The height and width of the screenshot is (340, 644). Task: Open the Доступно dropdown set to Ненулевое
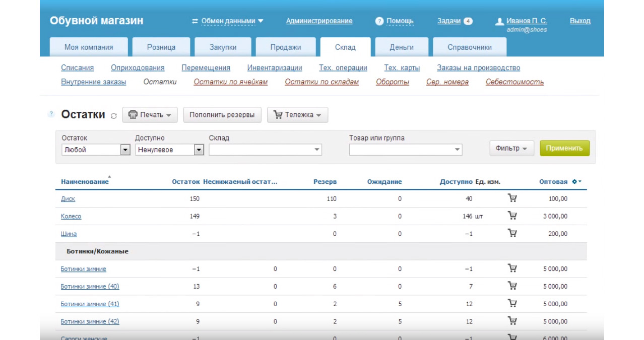pyautogui.click(x=169, y=150)
